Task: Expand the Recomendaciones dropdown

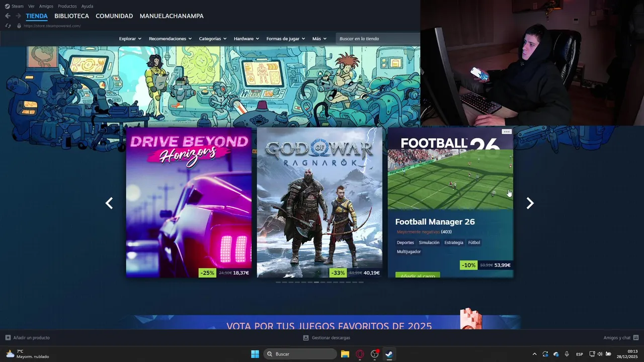Action: tap(170, 39)
